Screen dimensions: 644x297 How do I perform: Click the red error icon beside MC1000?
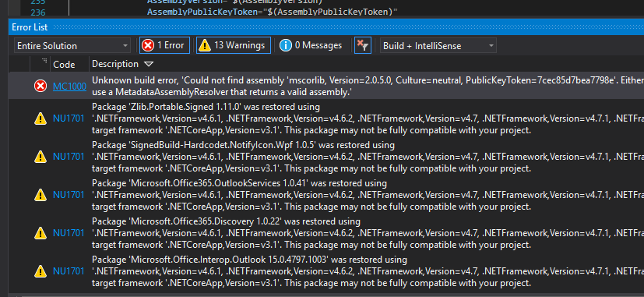(40, 87)
